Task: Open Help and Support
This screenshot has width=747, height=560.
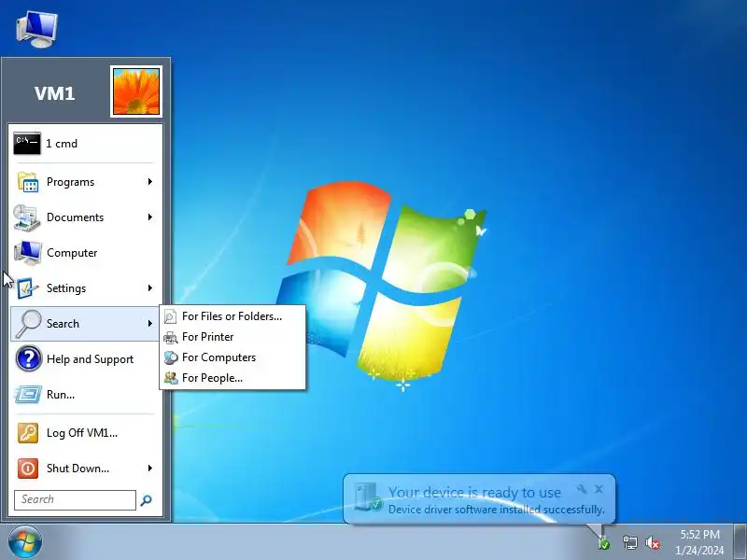Action: 85,359
